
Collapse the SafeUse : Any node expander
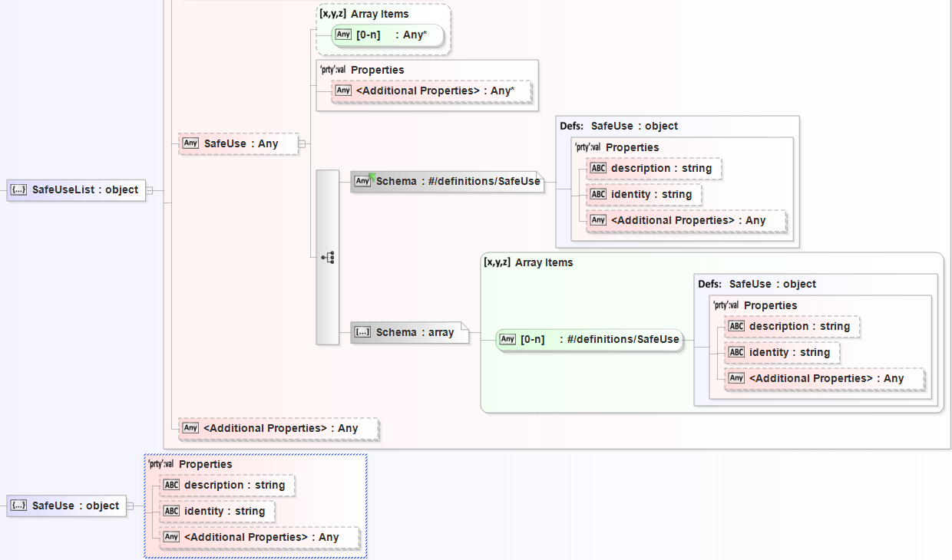coord(302,143)
